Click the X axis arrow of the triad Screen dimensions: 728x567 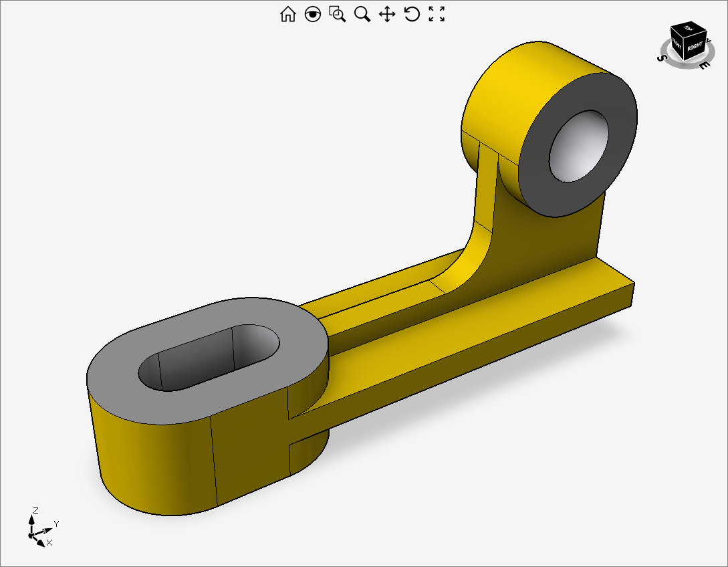coord(41,542)
